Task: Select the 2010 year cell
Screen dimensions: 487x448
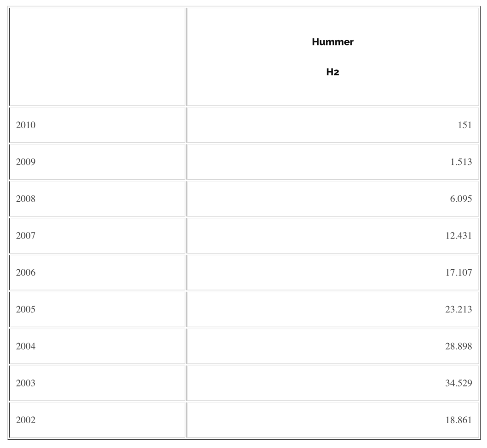Action: tap(26, 125)
